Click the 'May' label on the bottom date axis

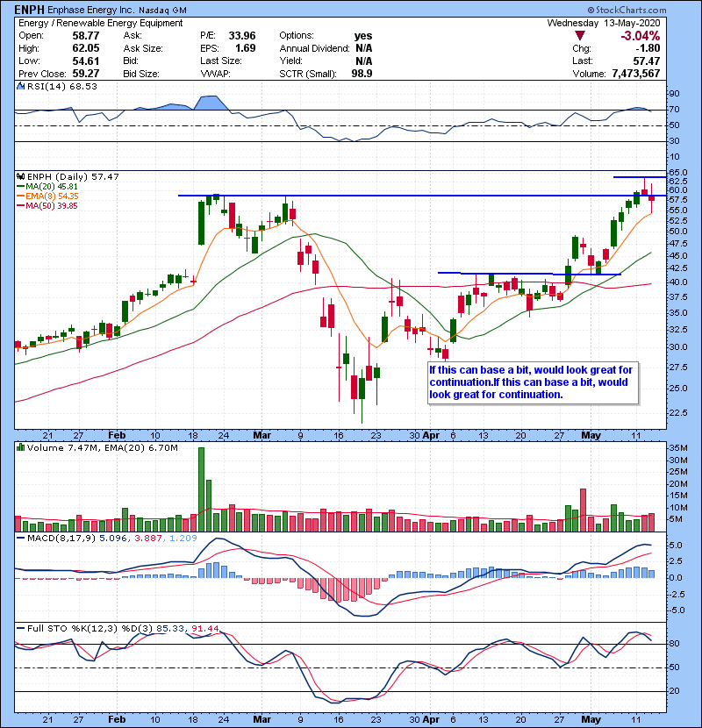591,719
